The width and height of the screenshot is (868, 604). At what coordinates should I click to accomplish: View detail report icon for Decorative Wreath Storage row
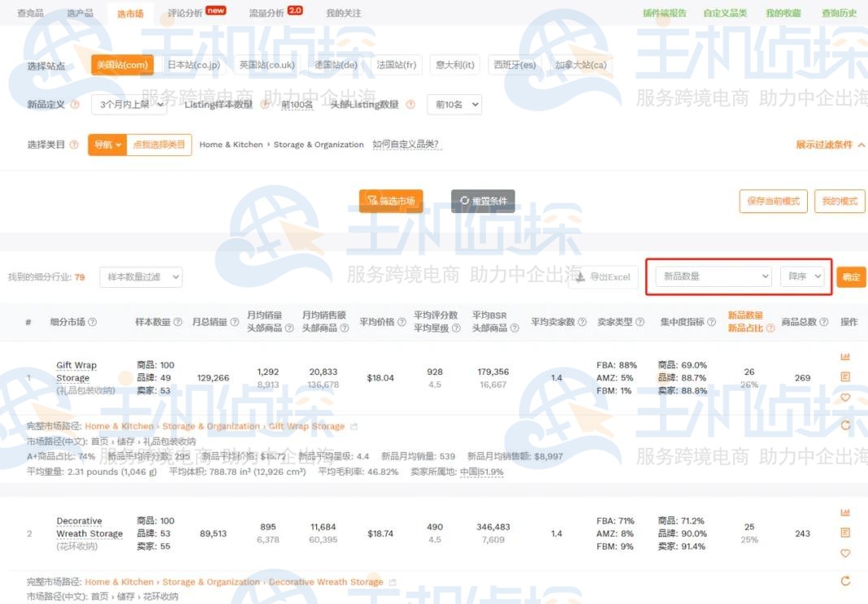coord(845,533)
